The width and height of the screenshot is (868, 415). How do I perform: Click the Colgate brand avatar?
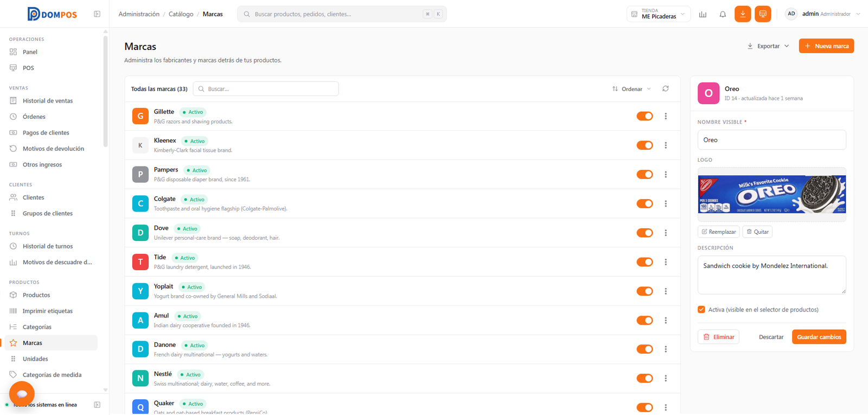click(x=141, y=203)
